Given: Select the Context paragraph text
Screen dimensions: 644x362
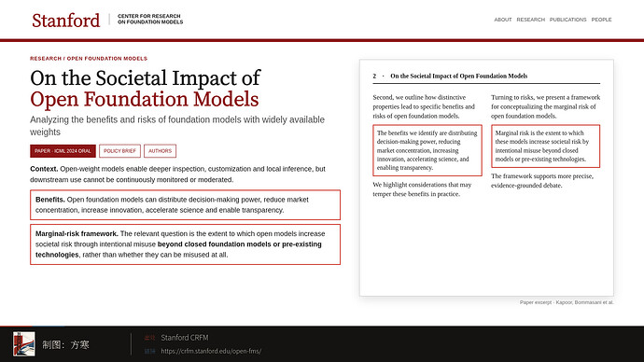Looking at the screenshot, I should pyautogui.click(x=177, y=174).
